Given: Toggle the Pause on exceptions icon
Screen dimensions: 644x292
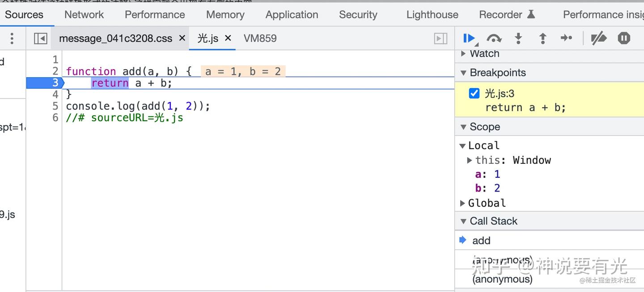Looking at the screenshot, I should tap(623, 38).
